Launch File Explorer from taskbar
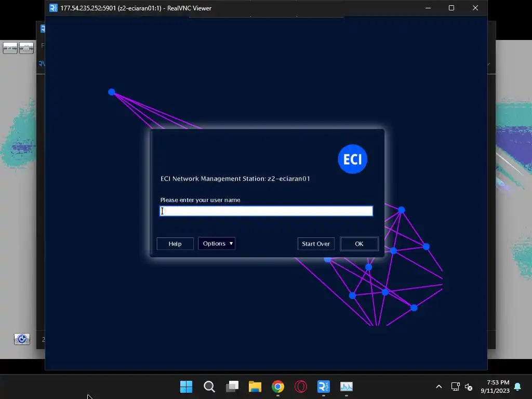The height and width of the screenshot is (399, 532). pyautogui.click(x=255, y=387)
